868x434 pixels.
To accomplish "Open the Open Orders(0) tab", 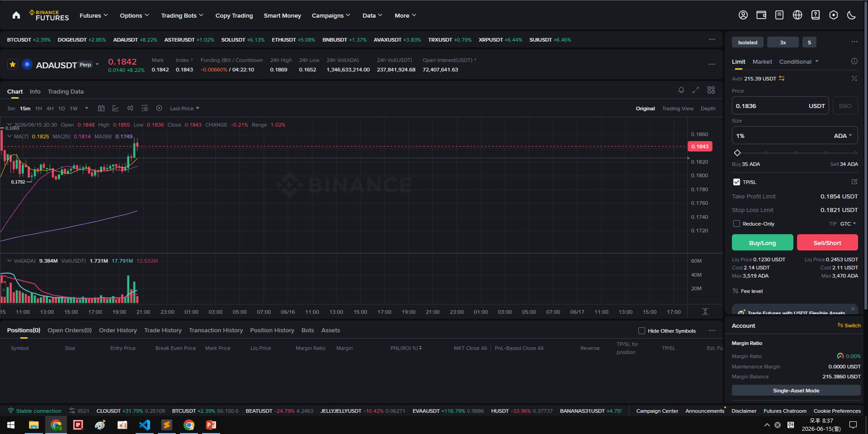I will 69,330.
